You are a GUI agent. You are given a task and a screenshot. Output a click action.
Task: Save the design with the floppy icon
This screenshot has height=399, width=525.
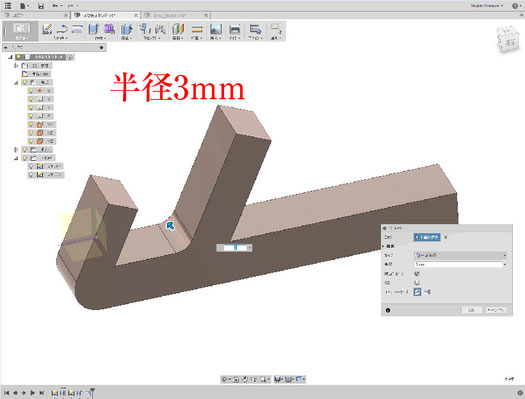pos(41,6)
